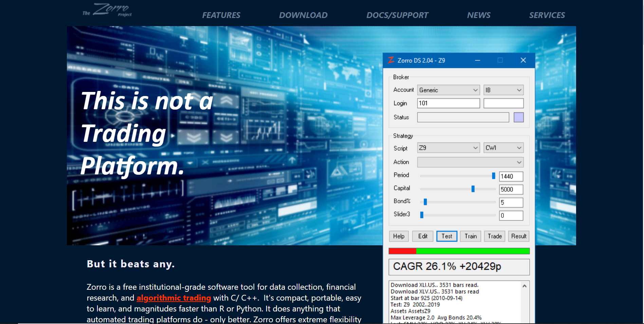Viewport: 644px width, 324px height.
Task: Expand the Script dropdown showing Z9
Action: pyautogui.click(x=448, y=148)
